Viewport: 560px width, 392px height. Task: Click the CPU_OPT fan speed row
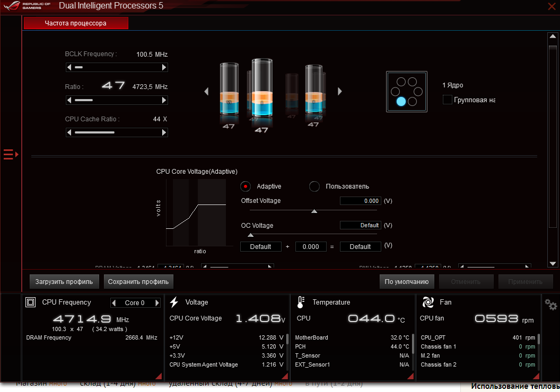click(x=478, y=337)
